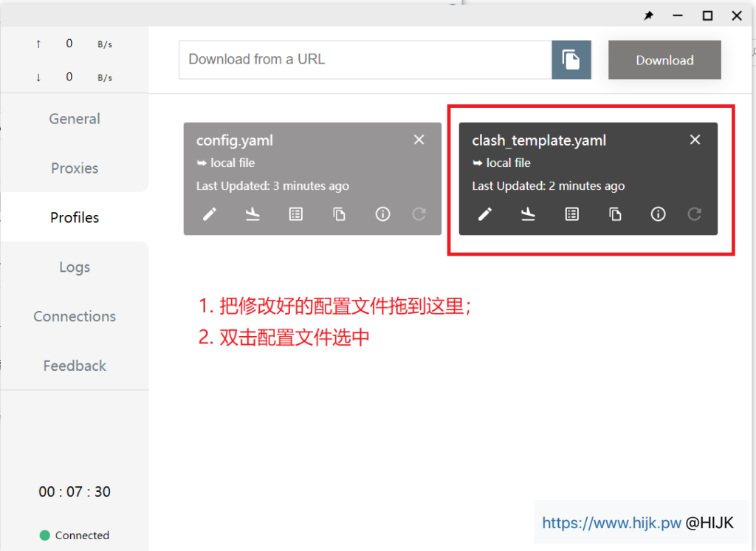Show info for clash_template.yaml profile

(658, 214)
